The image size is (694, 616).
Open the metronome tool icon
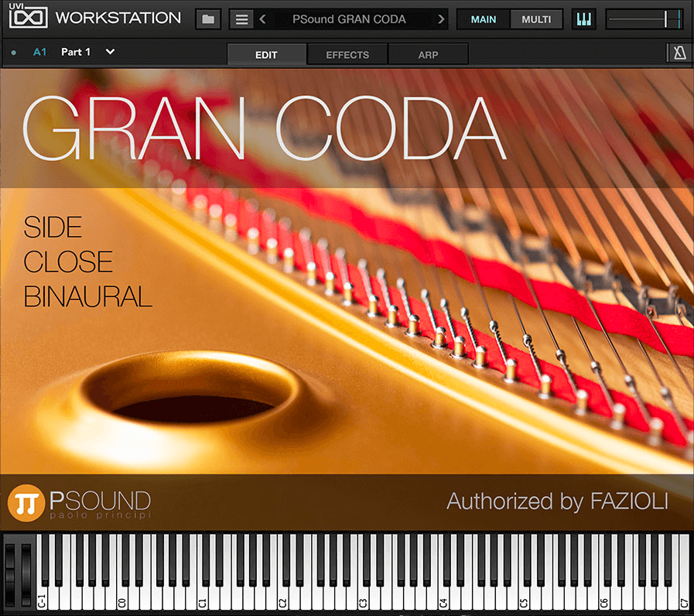point(679,53)
